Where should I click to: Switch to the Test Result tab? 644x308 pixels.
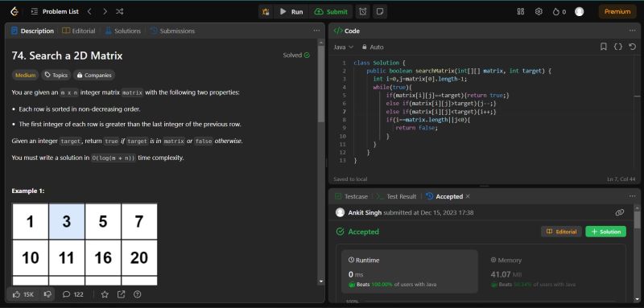click(396, 196)
